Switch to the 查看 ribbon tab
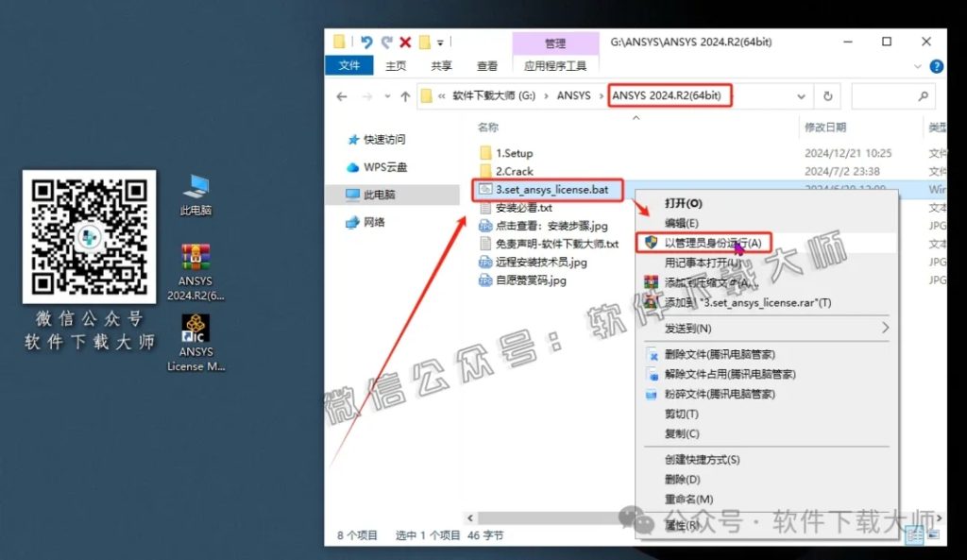 coord(486,65)
